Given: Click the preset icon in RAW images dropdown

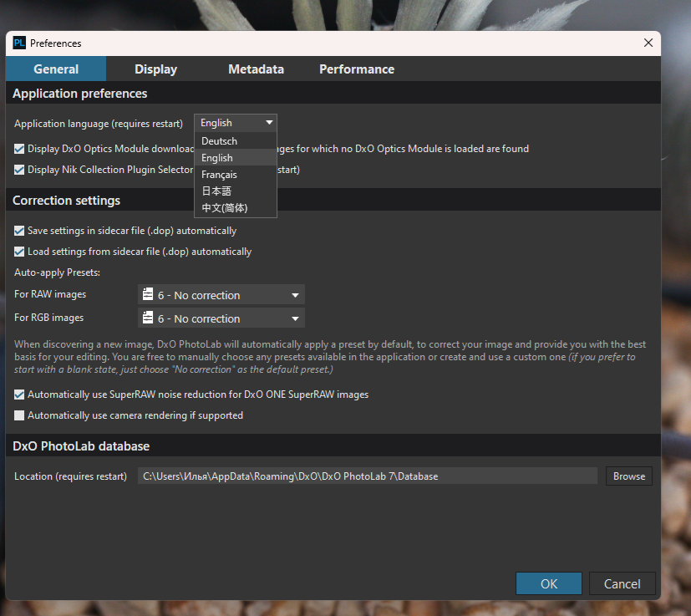Looking at the screenshot, I should tap(148, 294).
